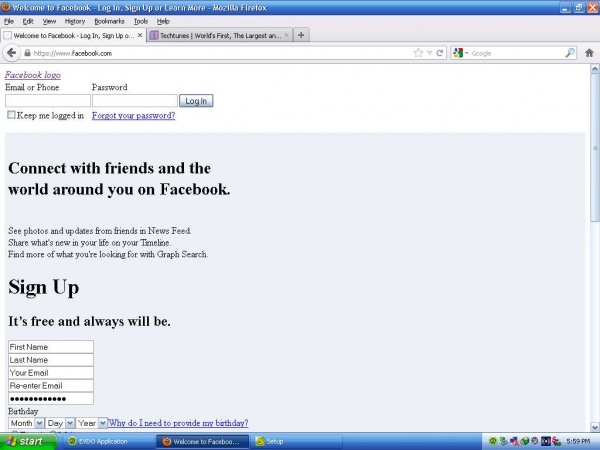Screen dimensions: 600x450
Task: Close the Techtunes tab
Action: point(286,35)
